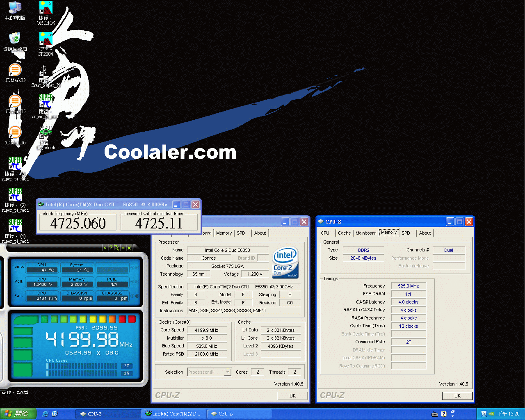Viewport: 525px width, 420px height.
Task: Open the About tab in right CPU-Z window
Action: coord(425,233)
